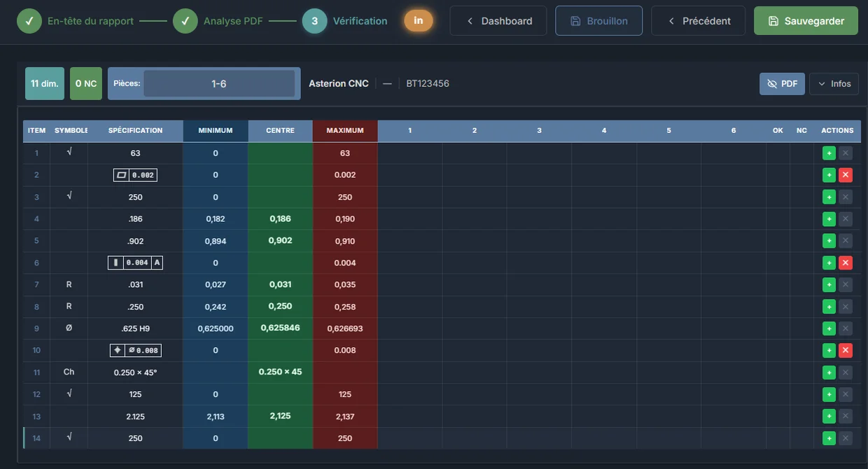Viewport: 868px width, 469px height.
Task: Click the BT123456 reference text
Action: [428, 83]
